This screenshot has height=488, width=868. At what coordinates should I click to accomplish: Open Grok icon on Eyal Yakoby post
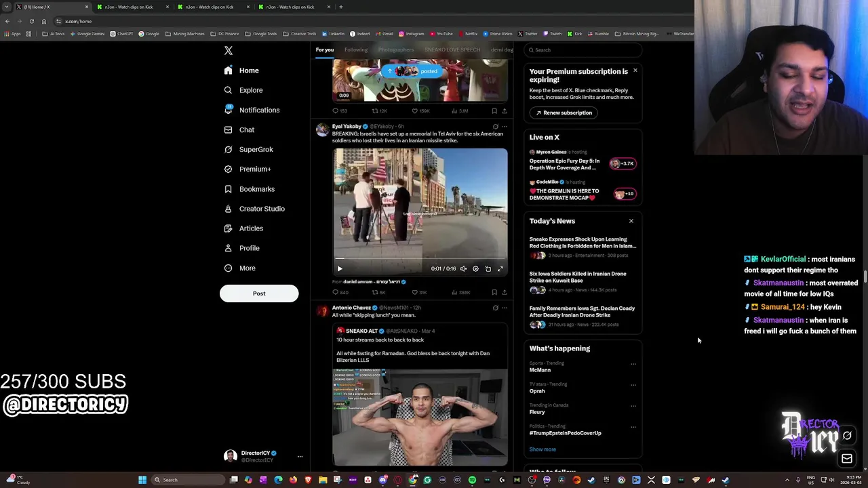click(x=495, y=127)
